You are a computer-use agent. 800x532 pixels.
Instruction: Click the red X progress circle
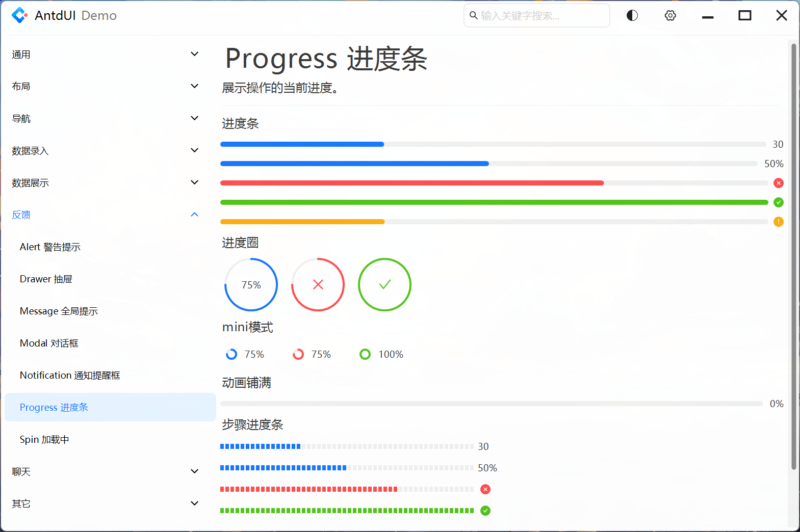click(318, 284)
